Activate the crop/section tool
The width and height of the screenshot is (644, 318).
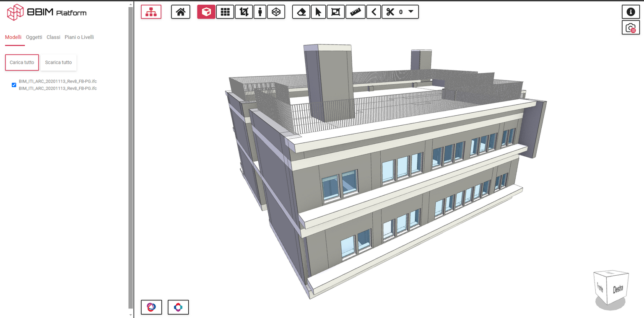pos(243,12)
